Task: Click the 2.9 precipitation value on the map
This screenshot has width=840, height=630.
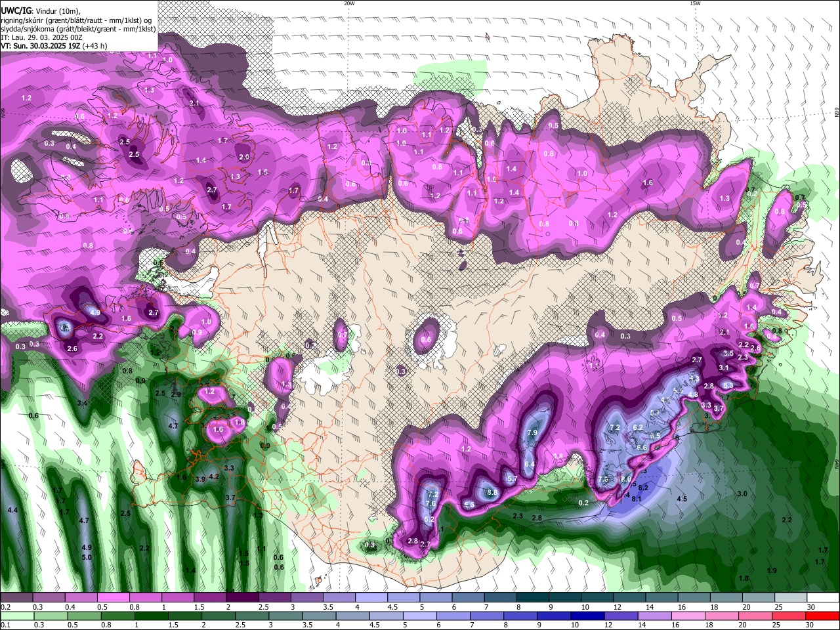Action: click(x=176, y=394)
